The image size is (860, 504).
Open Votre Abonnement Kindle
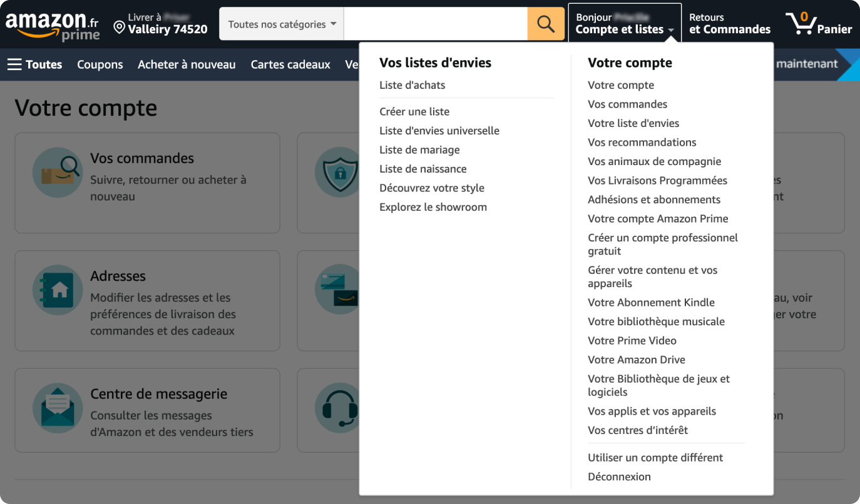click(651, 303)
